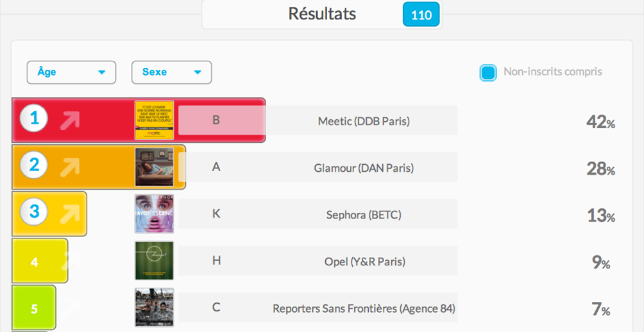This screenshot has width=644, height=332.
Task: View the Sephora ad thumbnail
Action: (x=155, y=214)
